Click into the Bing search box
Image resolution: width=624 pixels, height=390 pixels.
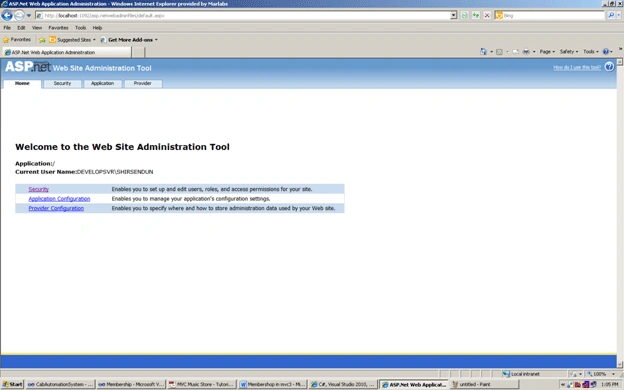click(553, 16)
